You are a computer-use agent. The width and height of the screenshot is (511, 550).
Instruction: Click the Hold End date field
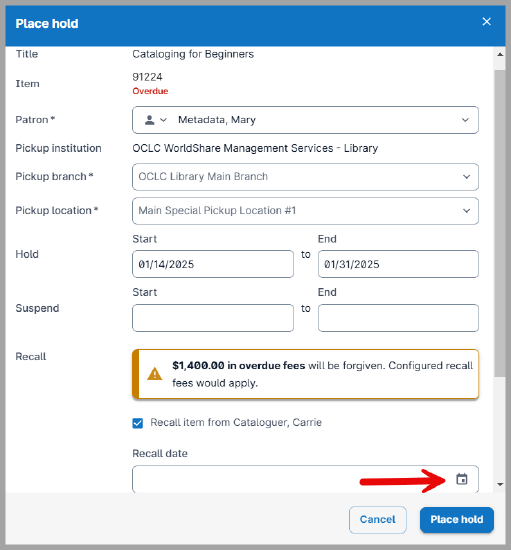pos(398,264)
